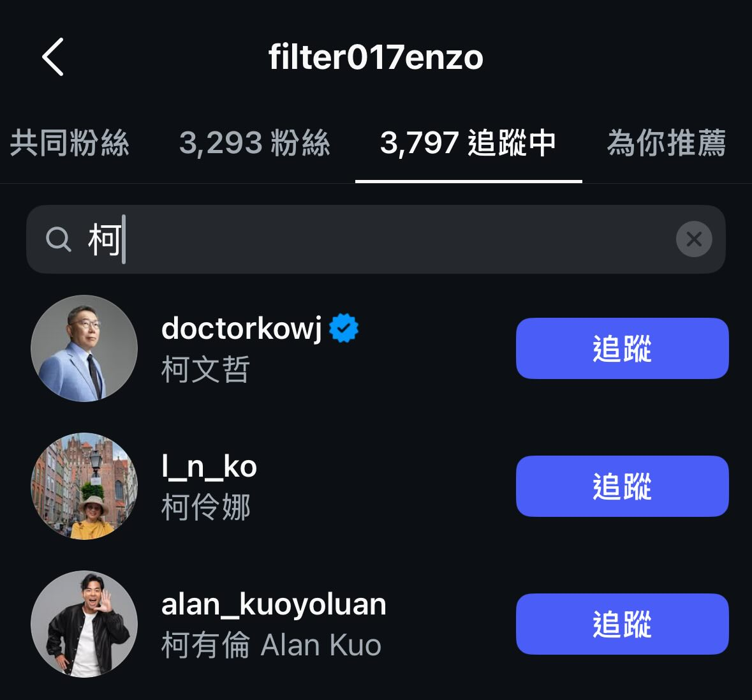
Task: Open the doctorkowj username link
Action: click(x=242, y=329)
